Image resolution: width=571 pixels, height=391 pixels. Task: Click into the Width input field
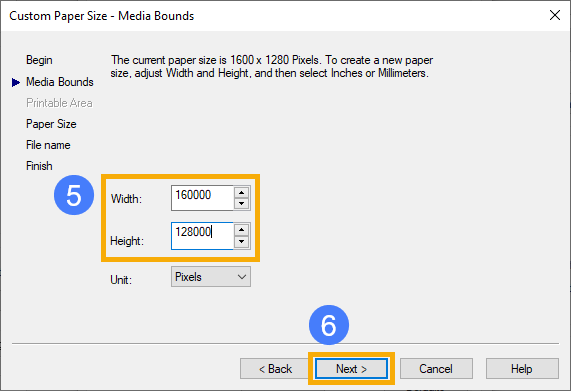202,198
